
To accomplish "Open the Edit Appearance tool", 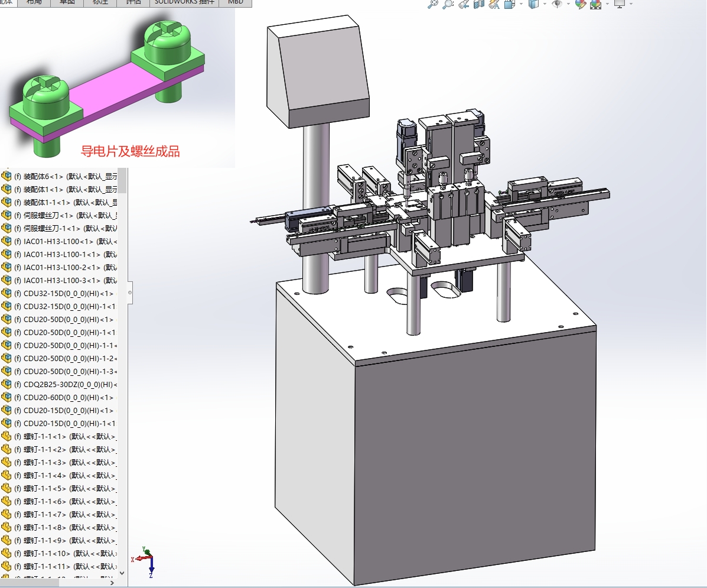I will 580,4.
